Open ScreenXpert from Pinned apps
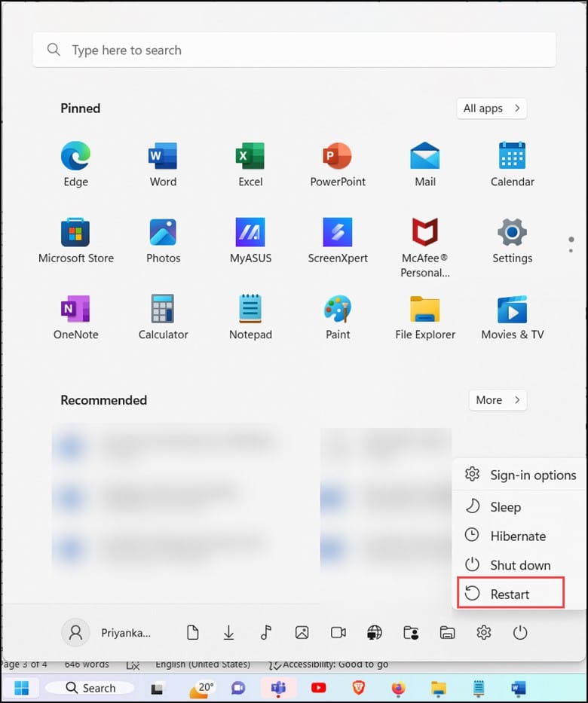The height and width of the screenshot is (703, 588). (x=338, y=241)
